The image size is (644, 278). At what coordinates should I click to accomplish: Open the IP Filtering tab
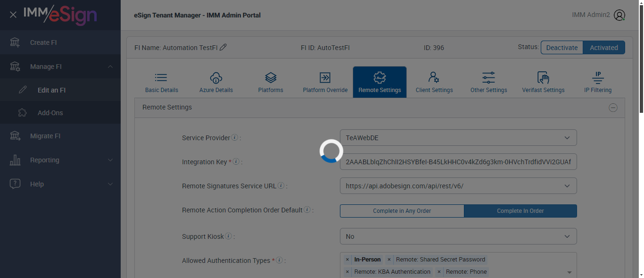click(598, 82)
